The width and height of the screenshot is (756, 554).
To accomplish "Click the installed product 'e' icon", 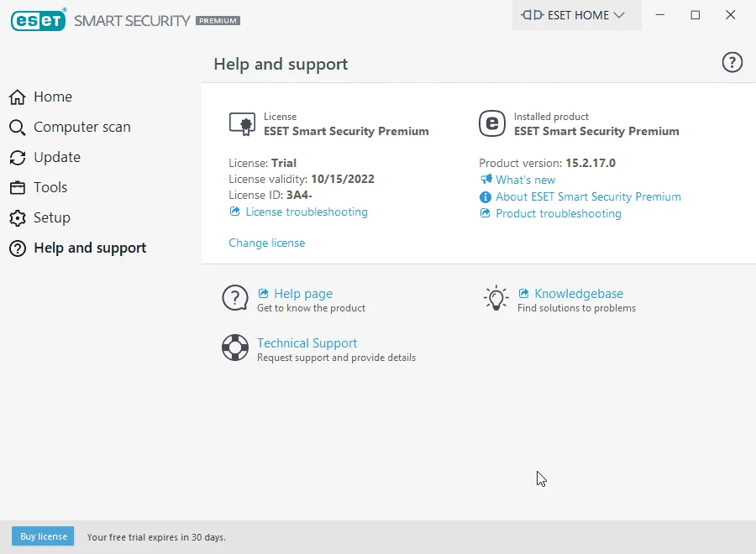I will click(x=491, y=123).
